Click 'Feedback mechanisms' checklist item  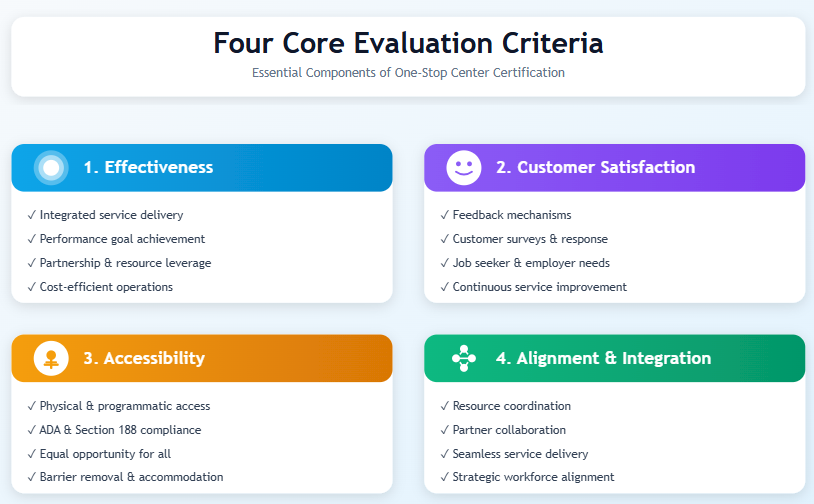[x=511, y=215]
